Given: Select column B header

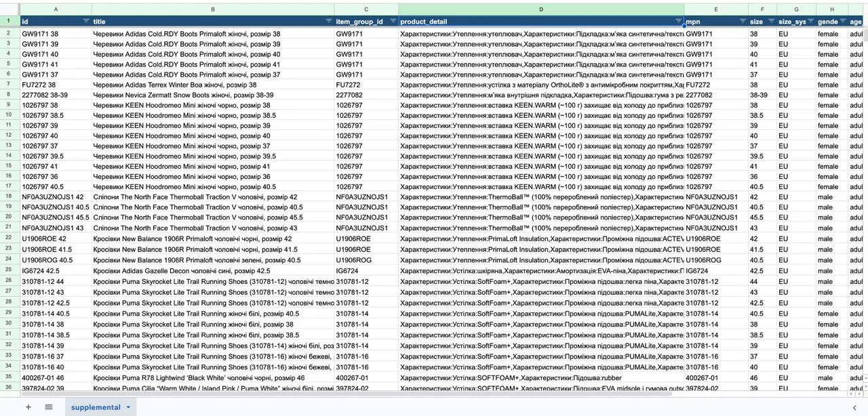Looking at the screenshot, I should point(213,9).
